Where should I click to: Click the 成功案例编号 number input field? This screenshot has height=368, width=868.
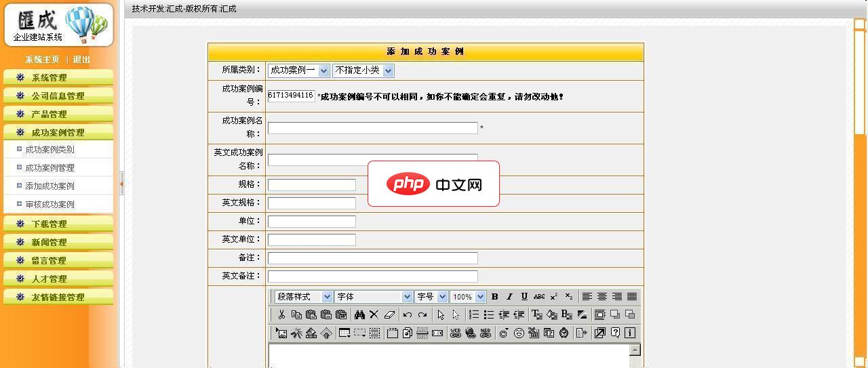[292, 96]
